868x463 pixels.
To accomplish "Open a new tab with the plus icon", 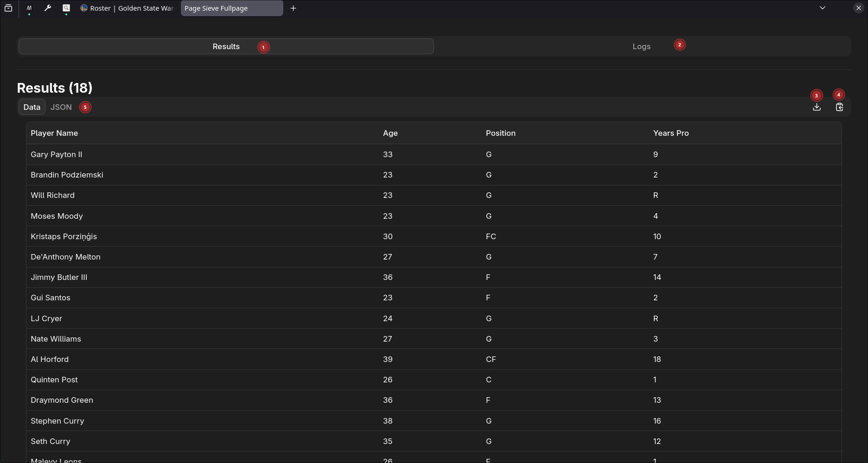I will coord(293,8).
